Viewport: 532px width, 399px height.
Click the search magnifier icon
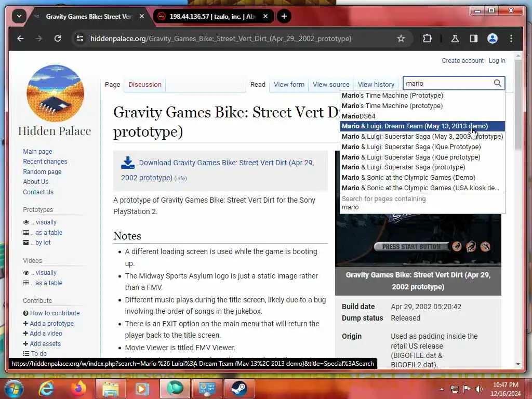point(497,83)
